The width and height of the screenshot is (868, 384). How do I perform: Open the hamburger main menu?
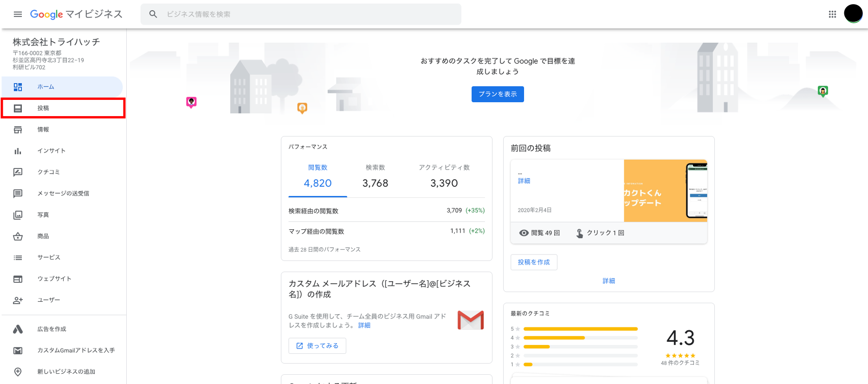click(x=18, y=14)
